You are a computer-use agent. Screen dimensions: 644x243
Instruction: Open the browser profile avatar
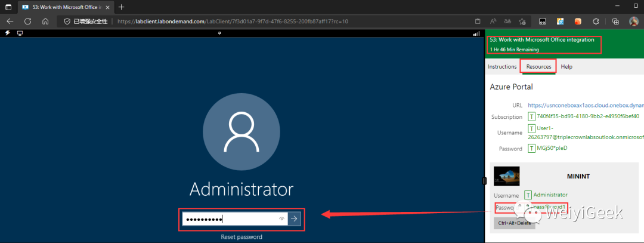tap(634, 21)
